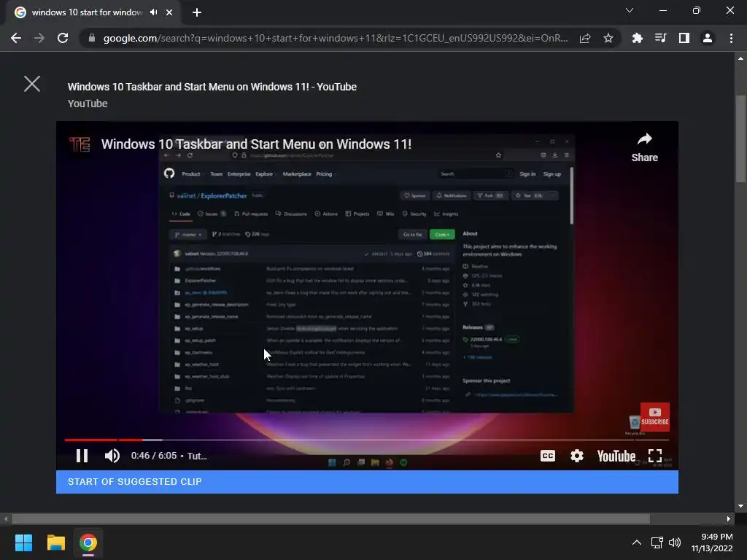Reload the Google page
The image size is (747, 560).
coord(63,38)
